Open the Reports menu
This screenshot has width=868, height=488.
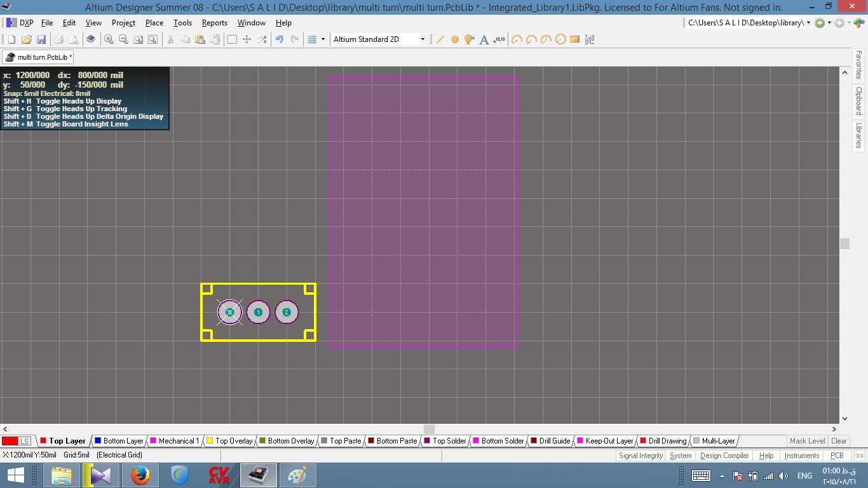click(214, 23)
